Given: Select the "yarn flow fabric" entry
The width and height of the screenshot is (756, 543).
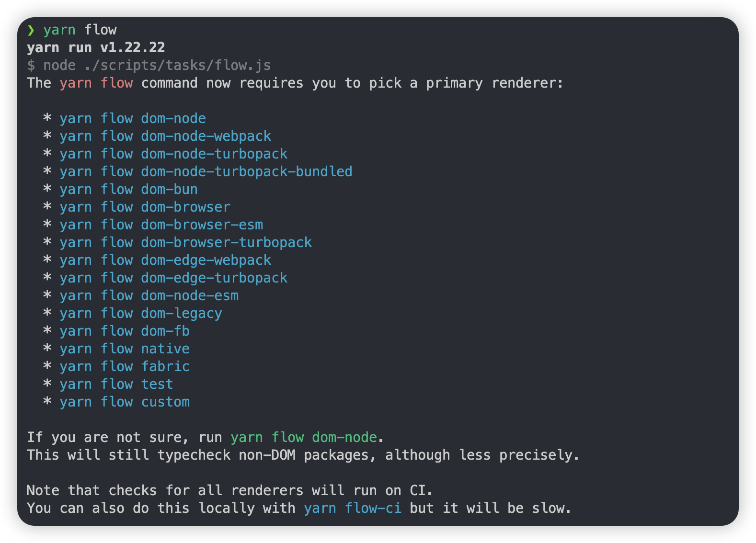Looking at the screenshot, I should [x=125, y=366].
